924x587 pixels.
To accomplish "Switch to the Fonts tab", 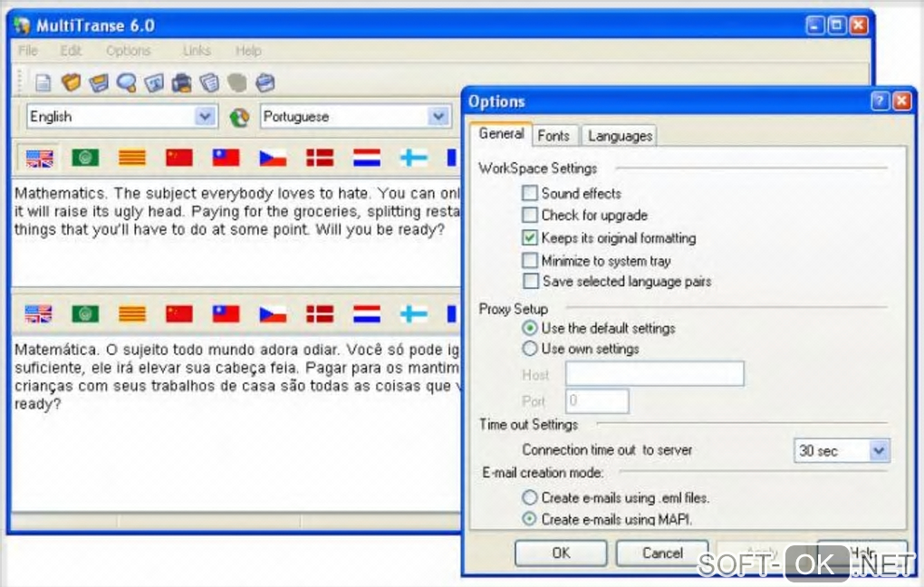I will tap(553, 136).
